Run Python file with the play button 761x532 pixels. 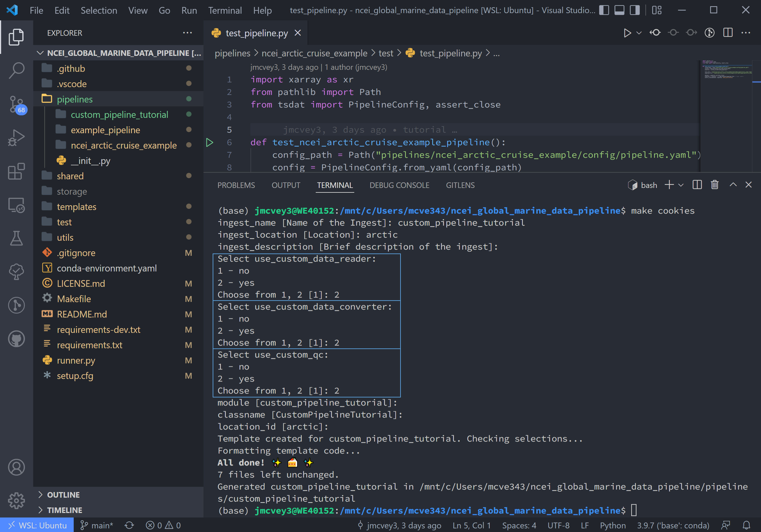pos(627,33)
